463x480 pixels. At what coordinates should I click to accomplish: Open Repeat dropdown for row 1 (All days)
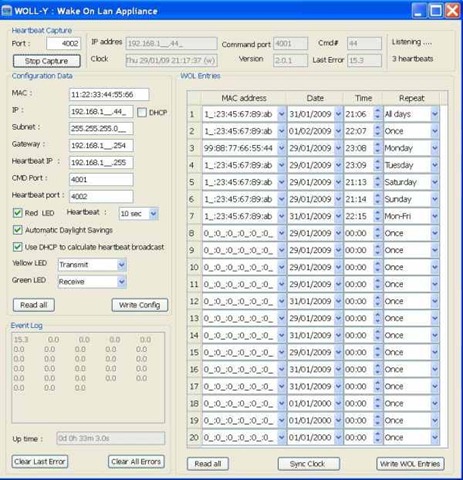[x=435, y=114]
